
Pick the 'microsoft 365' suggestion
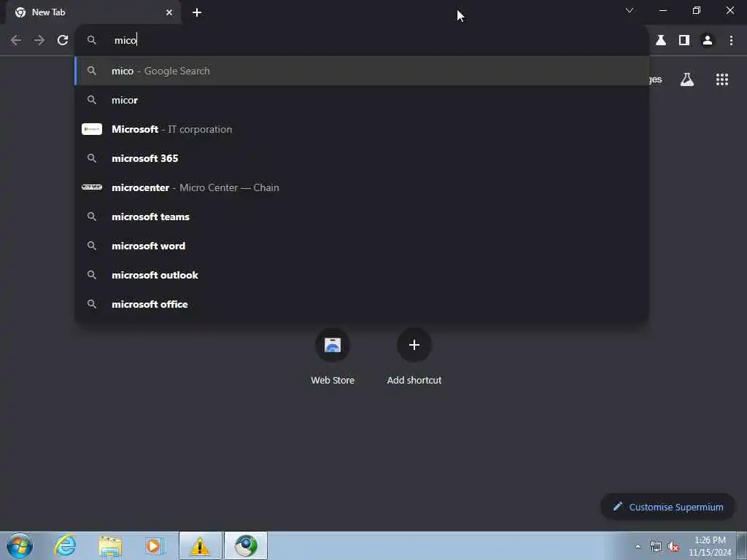coord(362,158)
